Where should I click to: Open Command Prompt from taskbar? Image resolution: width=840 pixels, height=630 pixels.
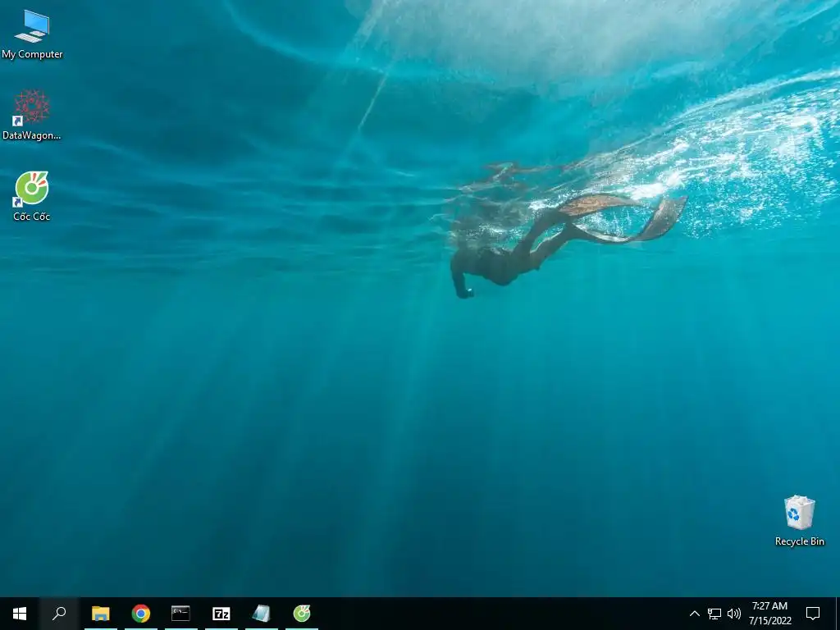pos(181,614)
